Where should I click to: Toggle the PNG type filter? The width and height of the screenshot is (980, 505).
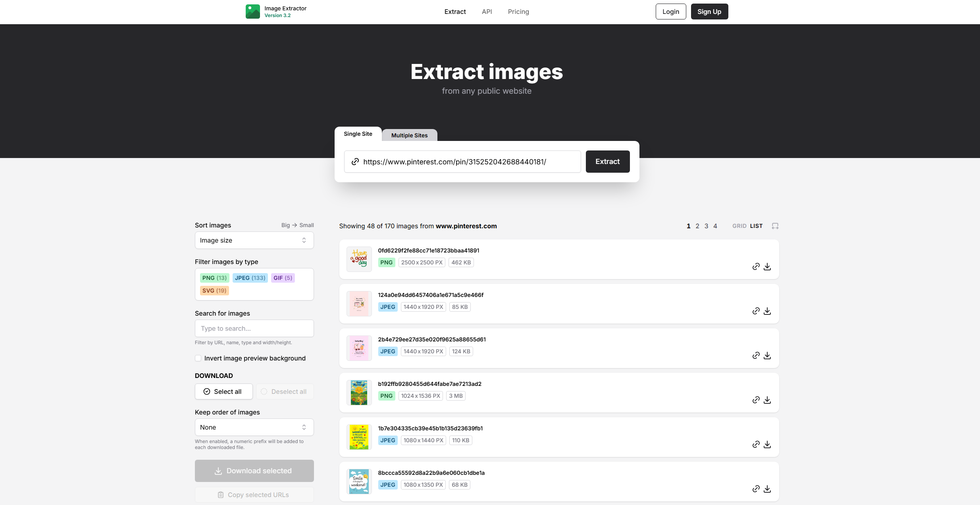[214, 278]
